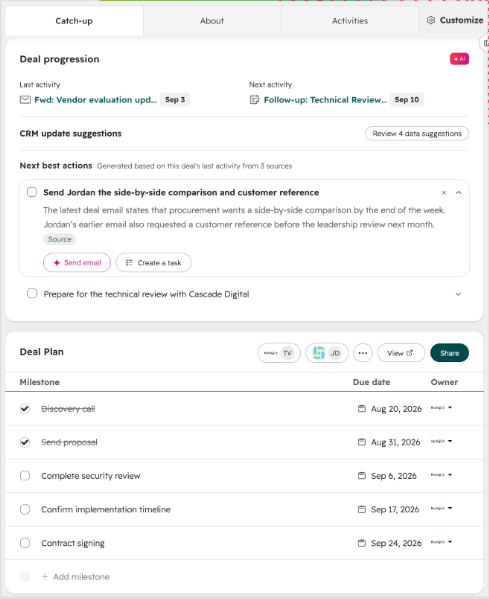This screenshot has width=489, height=599.
Task: Click the Sep 6, 2026 due date
Action: [394, 476]
